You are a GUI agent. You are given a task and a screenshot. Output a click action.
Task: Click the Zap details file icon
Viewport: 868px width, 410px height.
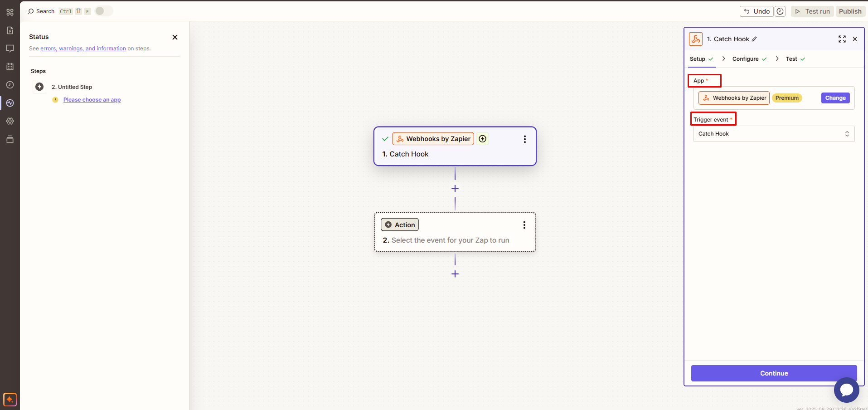tap(10, 30)
